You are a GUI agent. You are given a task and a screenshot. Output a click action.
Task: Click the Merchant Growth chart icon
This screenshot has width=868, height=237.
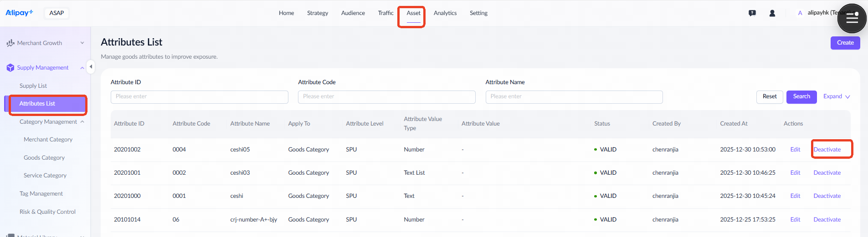tap(10, 43)
